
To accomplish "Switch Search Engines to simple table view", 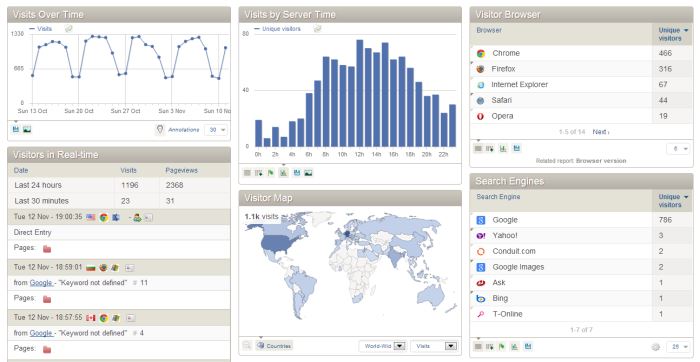I will click(x=478, y=346).
